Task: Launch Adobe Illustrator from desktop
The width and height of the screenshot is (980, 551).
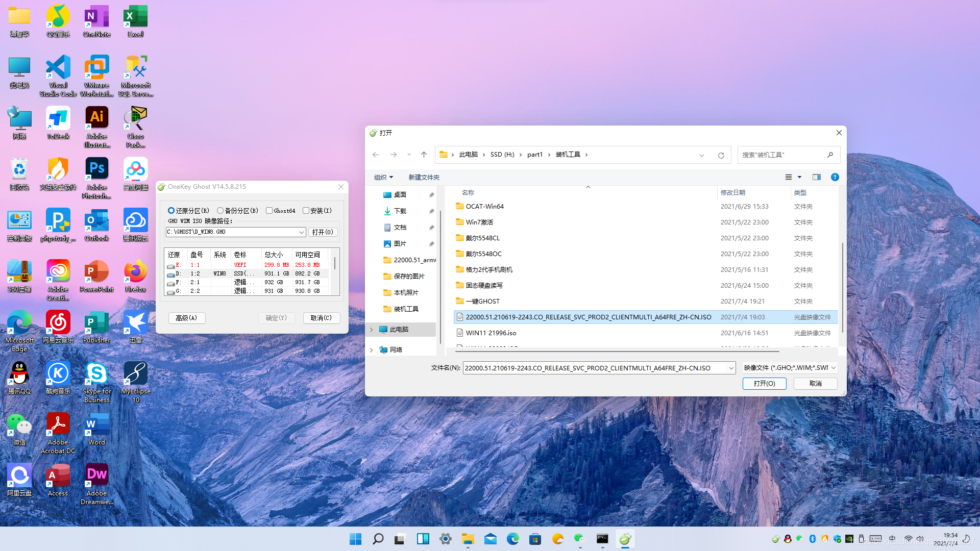Action: coord(96,118)
